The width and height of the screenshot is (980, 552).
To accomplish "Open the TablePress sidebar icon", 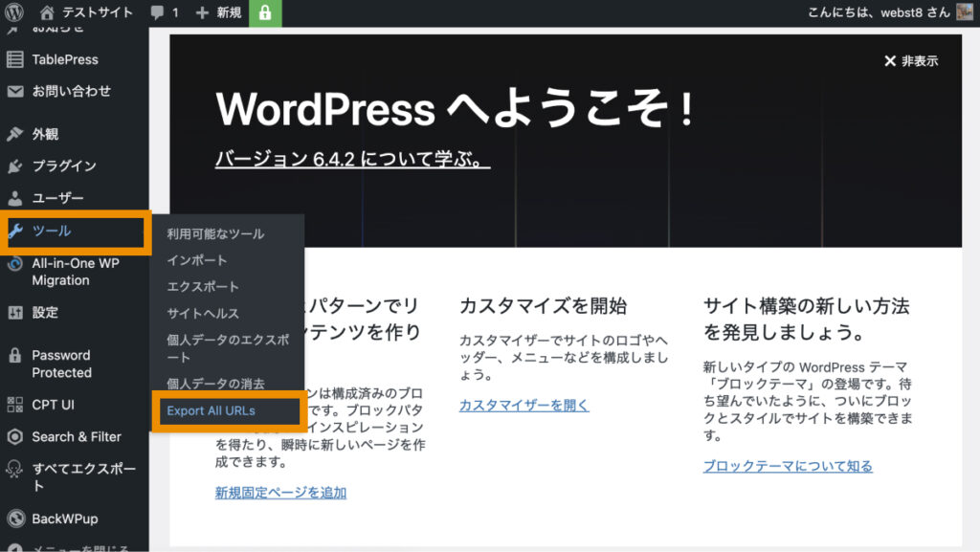I will [16, 59].
